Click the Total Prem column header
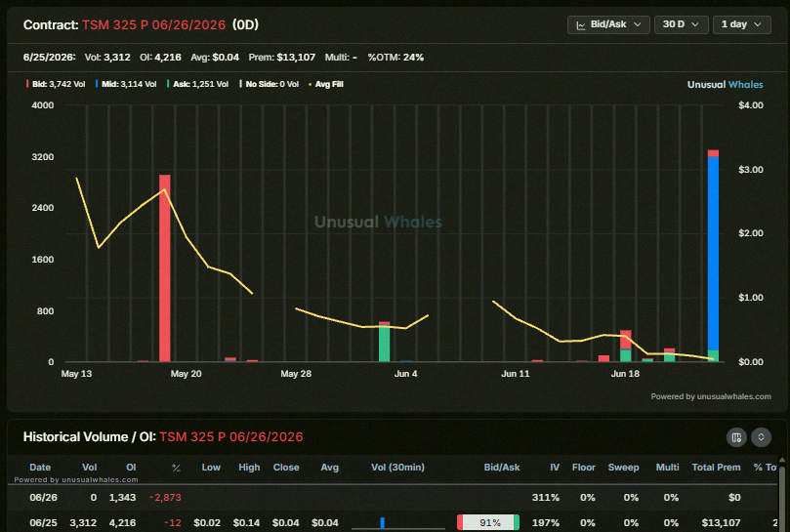 tap(716, 468)
